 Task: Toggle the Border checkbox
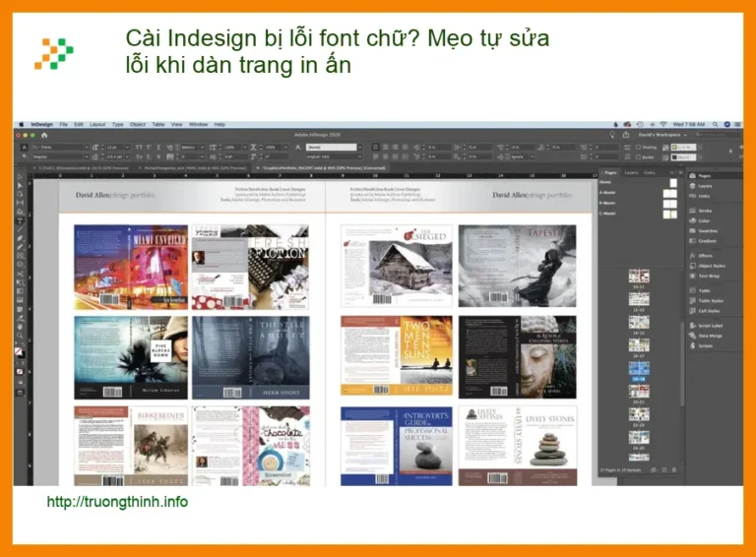pos(638,157)
